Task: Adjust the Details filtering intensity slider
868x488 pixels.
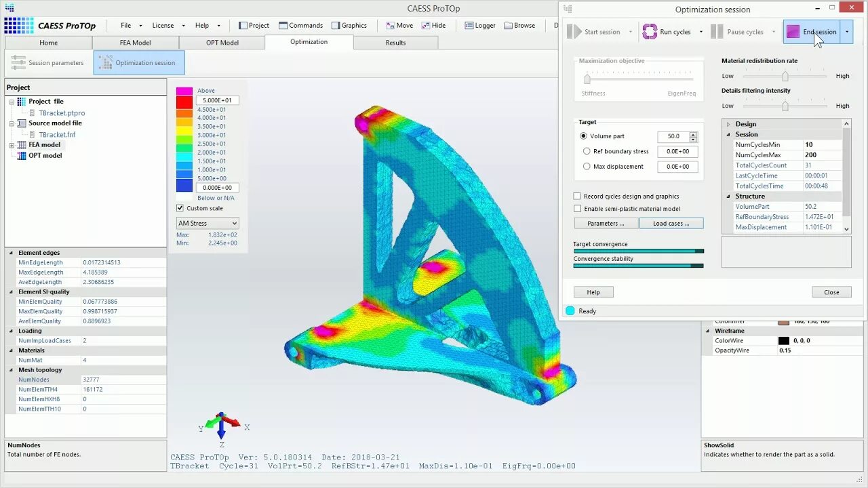Action: (x=785, y=106)
